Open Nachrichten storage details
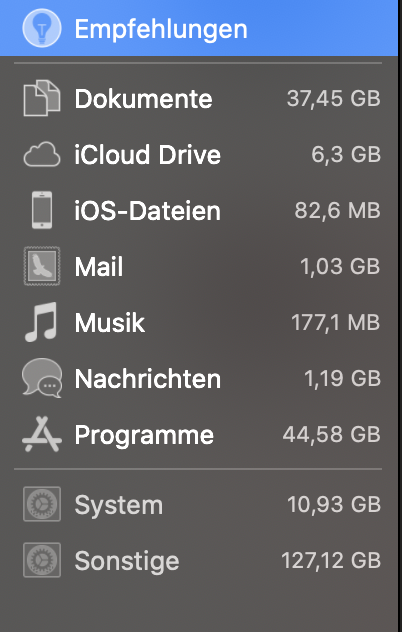Image resolution: width=402 pixels, height=632 pixels. tap(199, 378)
